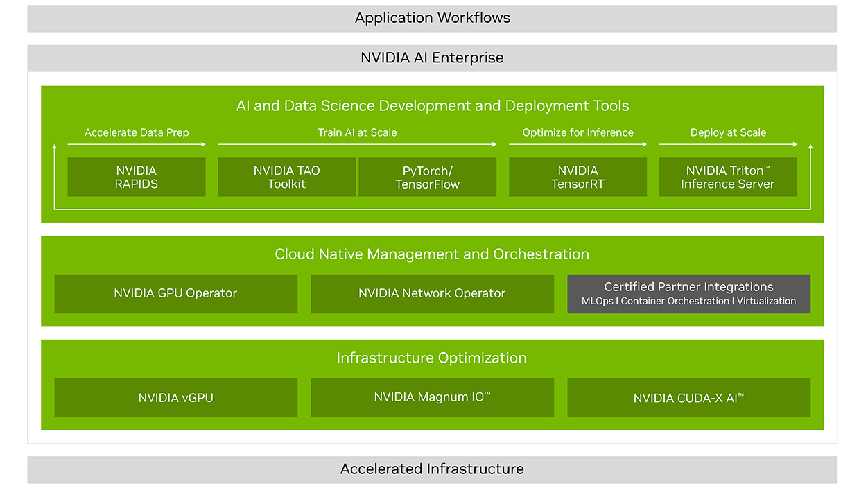Select the NVIDIA RAPIDS box
This screenshot has height=488, width=868.
coord(136,177)
